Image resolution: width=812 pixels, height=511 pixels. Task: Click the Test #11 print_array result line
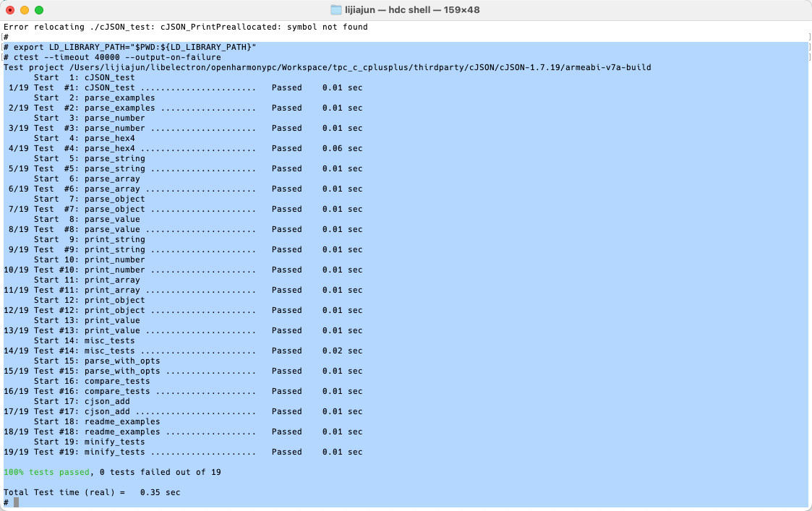click(183, 290)
